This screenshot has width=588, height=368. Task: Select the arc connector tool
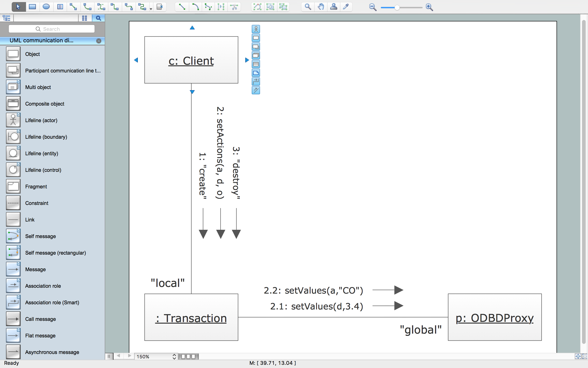[x=87, y=7]
